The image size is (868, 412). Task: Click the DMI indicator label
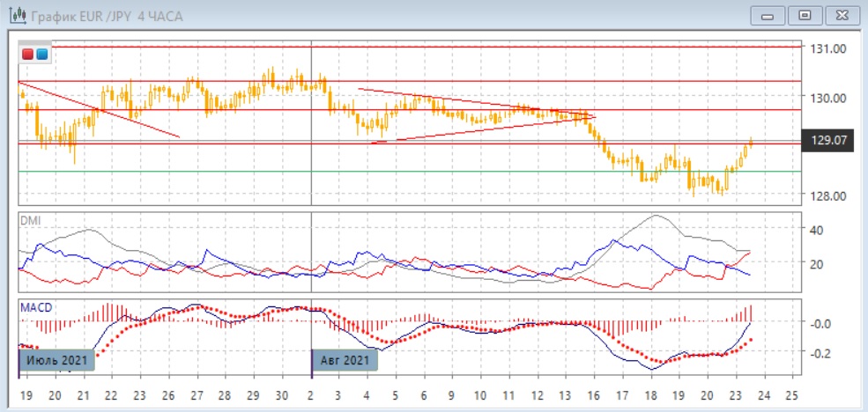click(x=29, y=219)
